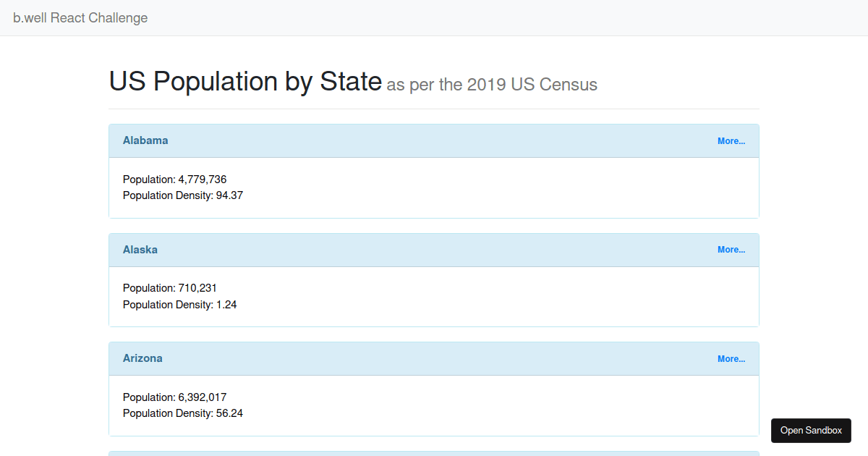868x456 pixels.
Task: Click the US Population by State title
Action: (244, 81)
